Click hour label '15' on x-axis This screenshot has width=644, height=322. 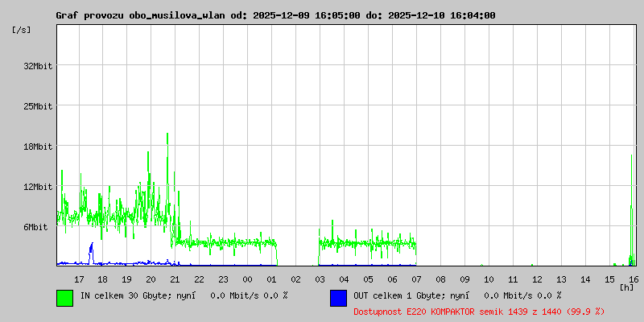coord(610,279)
